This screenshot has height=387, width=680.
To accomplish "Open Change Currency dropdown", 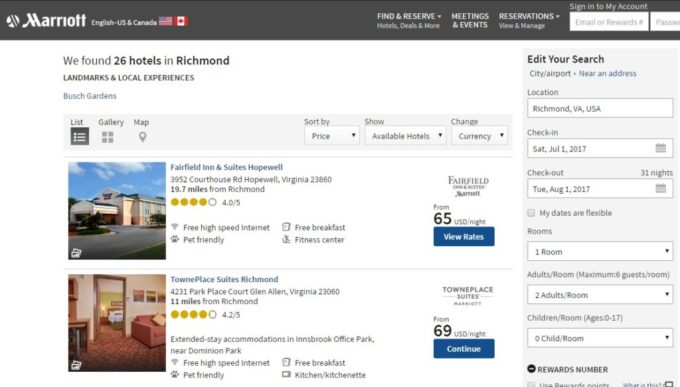I will [x=479, y=136].
